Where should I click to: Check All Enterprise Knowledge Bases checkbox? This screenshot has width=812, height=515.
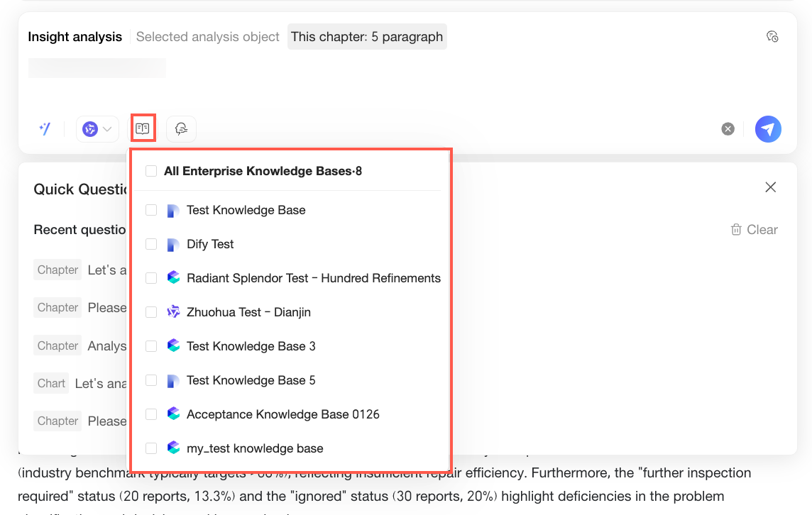(x=151, y=171)
